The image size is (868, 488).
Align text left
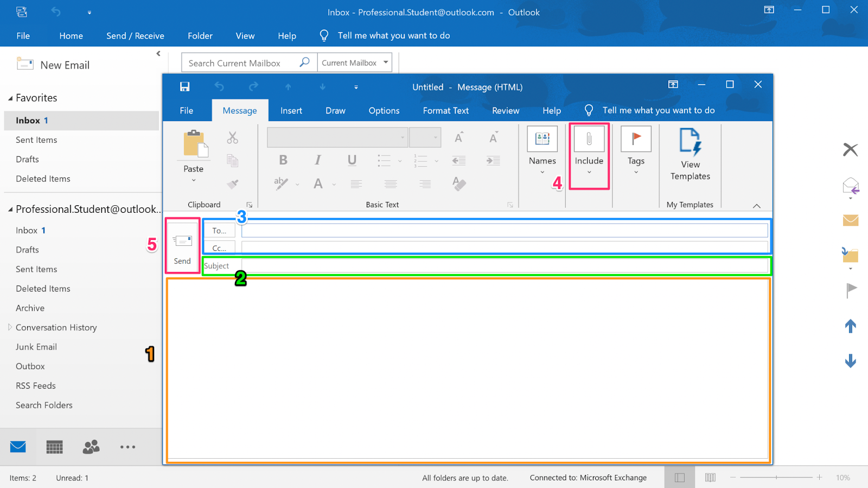tap(356, 184)
